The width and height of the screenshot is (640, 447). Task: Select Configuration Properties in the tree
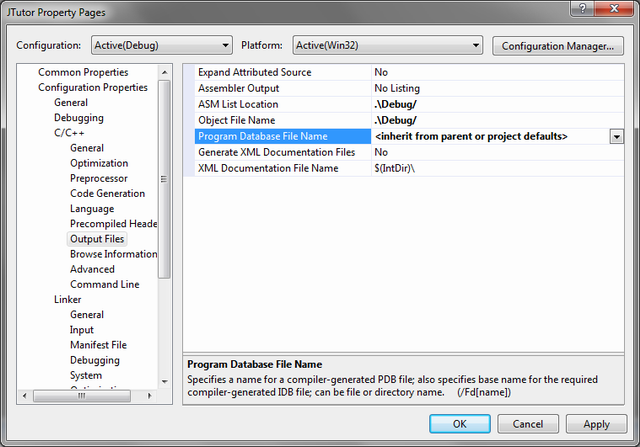point(93,87)
